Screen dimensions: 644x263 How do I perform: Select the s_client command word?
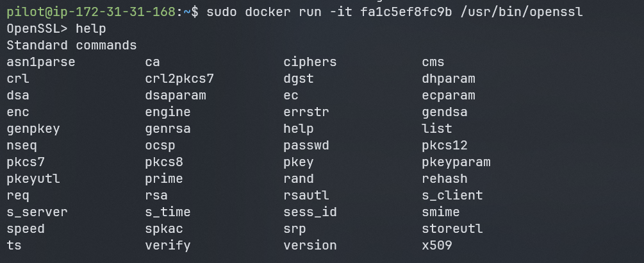[452, 196]
